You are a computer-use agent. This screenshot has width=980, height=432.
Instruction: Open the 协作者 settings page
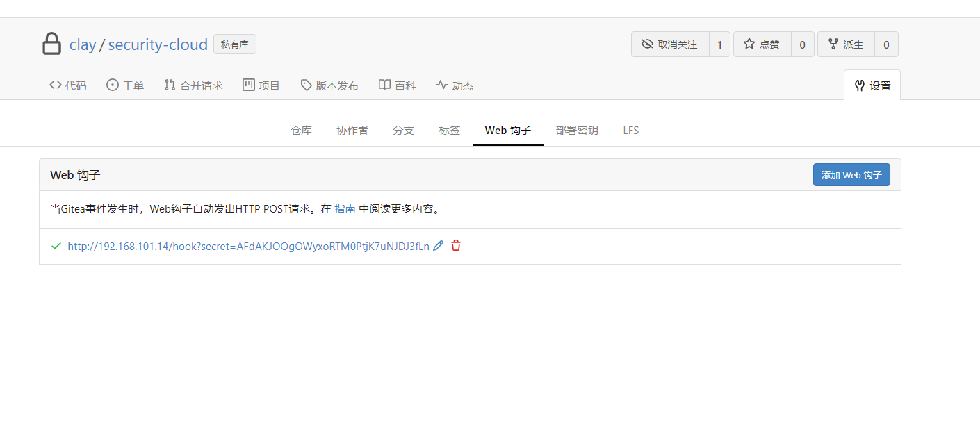click(x=352, y=130)
